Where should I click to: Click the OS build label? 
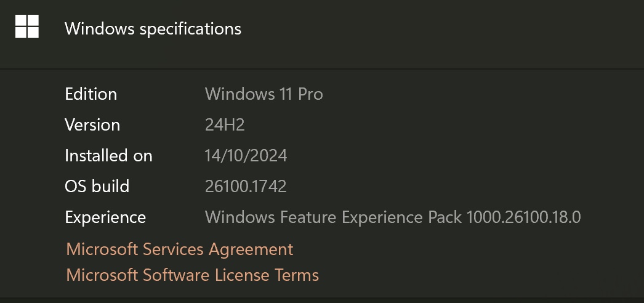click(97, 186)
